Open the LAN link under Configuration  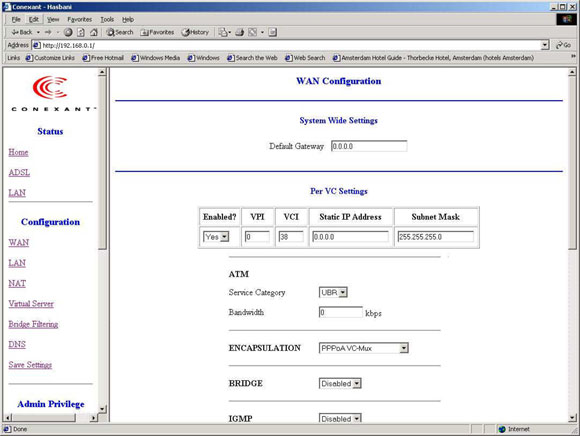(17, 263)
